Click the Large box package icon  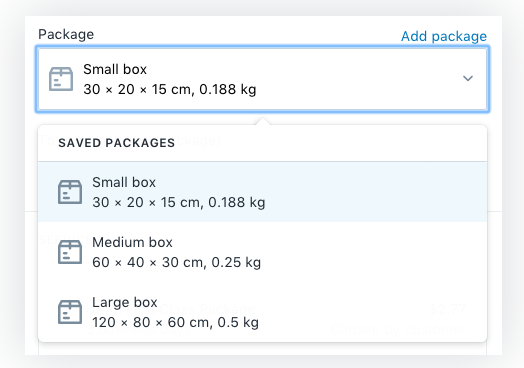(70, 312)
